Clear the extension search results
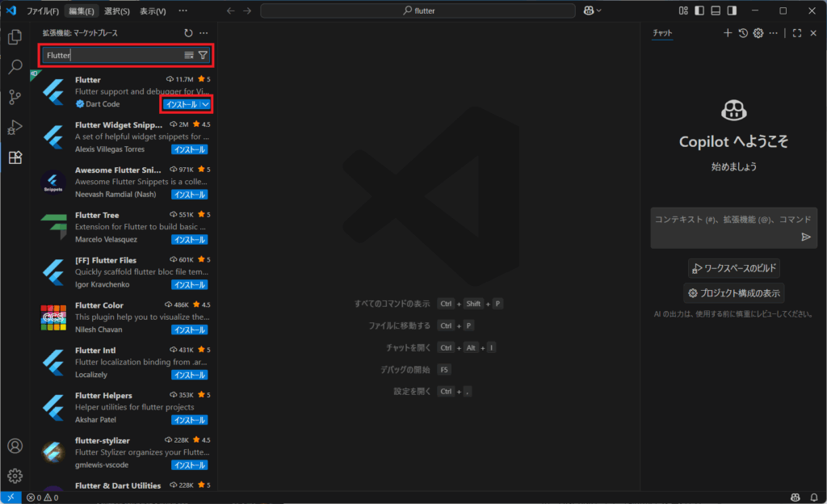 click(189, 56)
